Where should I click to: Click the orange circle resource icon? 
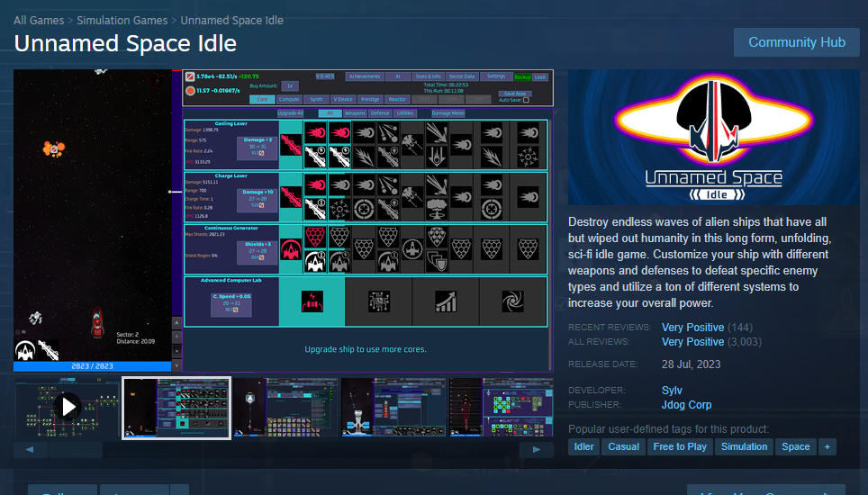click(x=190, y=91)
